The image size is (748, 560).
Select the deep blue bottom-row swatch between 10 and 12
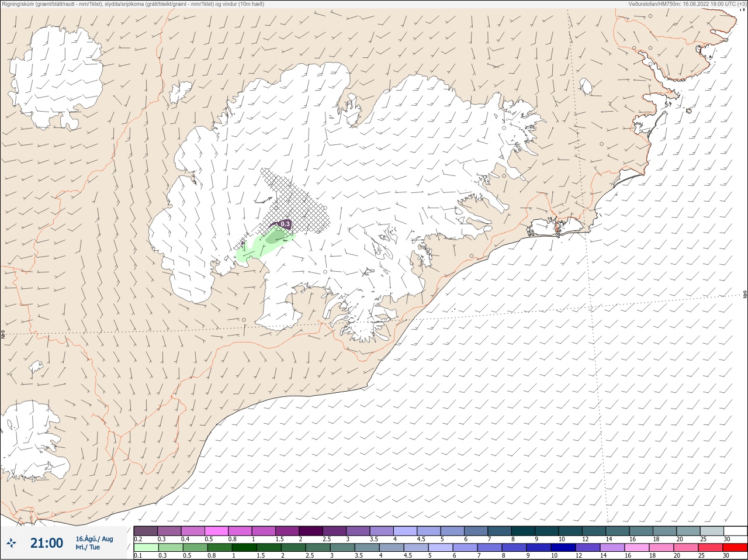point(563,548)
